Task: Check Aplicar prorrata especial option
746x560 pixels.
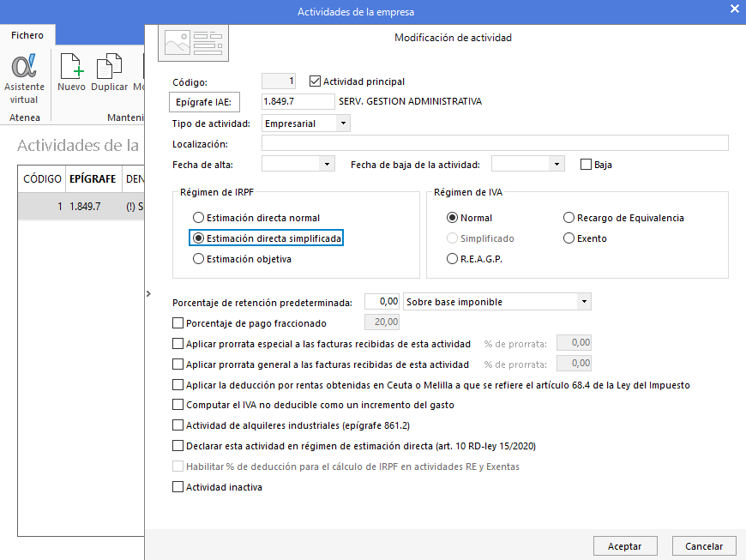Action: pos(178,344)
